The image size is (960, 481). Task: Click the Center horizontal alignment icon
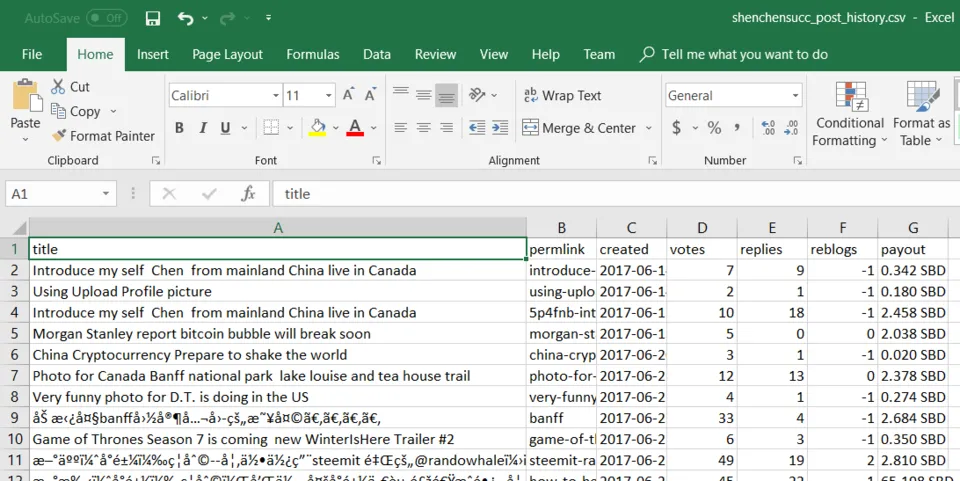[424, 127]
